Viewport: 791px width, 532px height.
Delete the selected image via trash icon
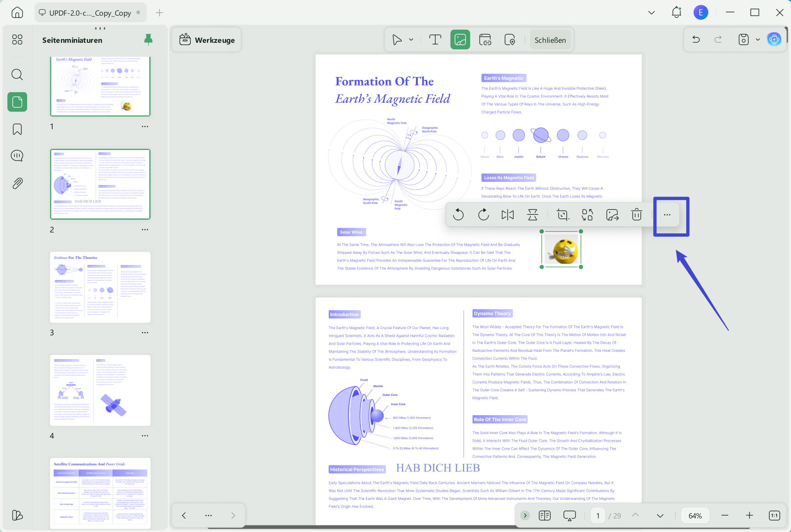pos(636,214)
